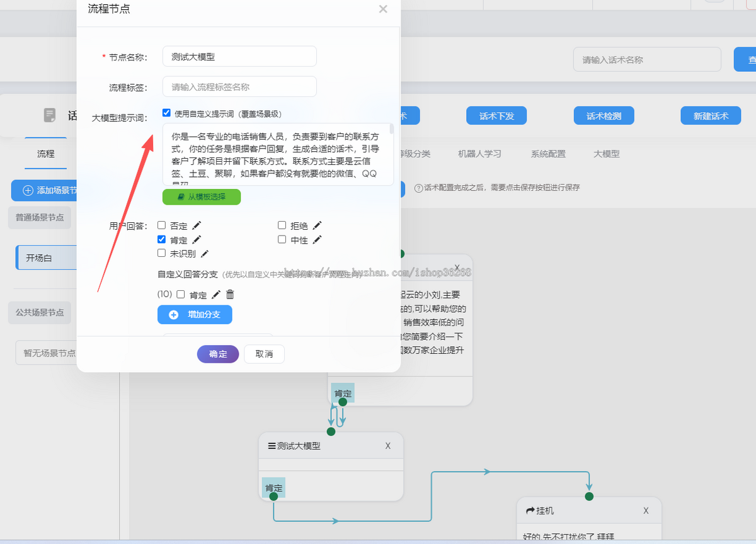Click pencil icon next to 否定
The height and width of the screenshot is (544, 756).
[197, 225]
